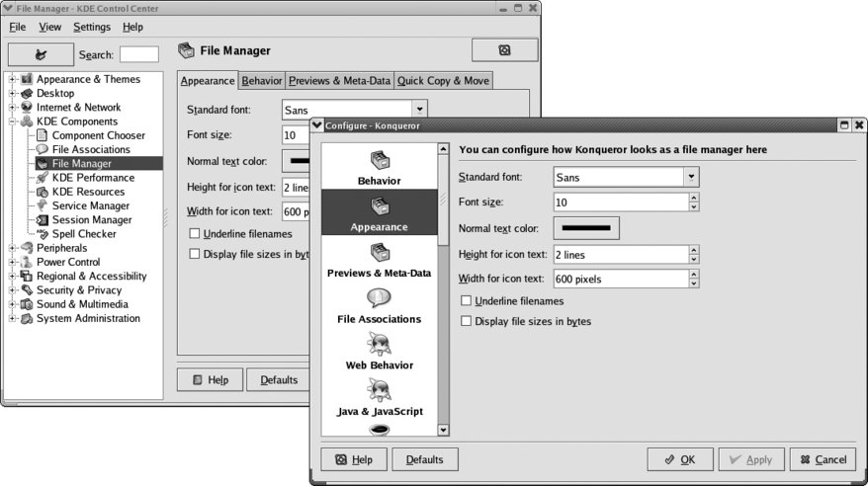The image size is (868, 486).
Task: Select the File Associations sidebar icon
Action: [379, 298]
